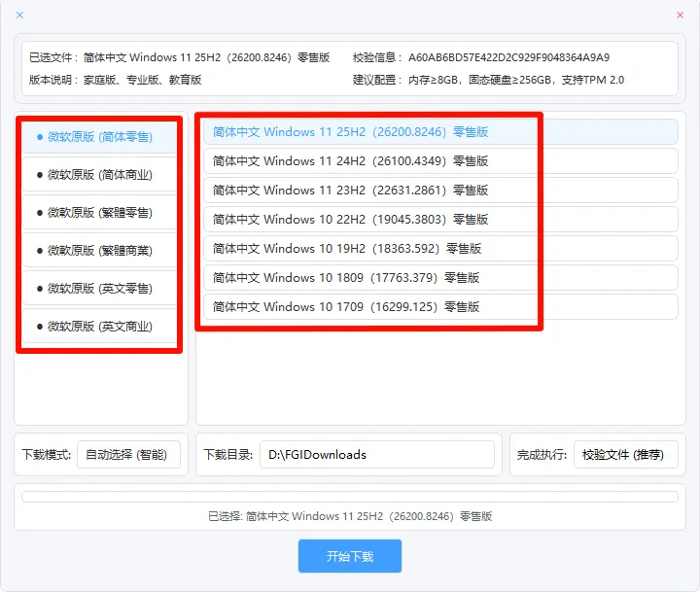700x592 pixels.
Task: Open the 完成执行 校验文件 (推荐) dropdown
Action: click(625, 455)
